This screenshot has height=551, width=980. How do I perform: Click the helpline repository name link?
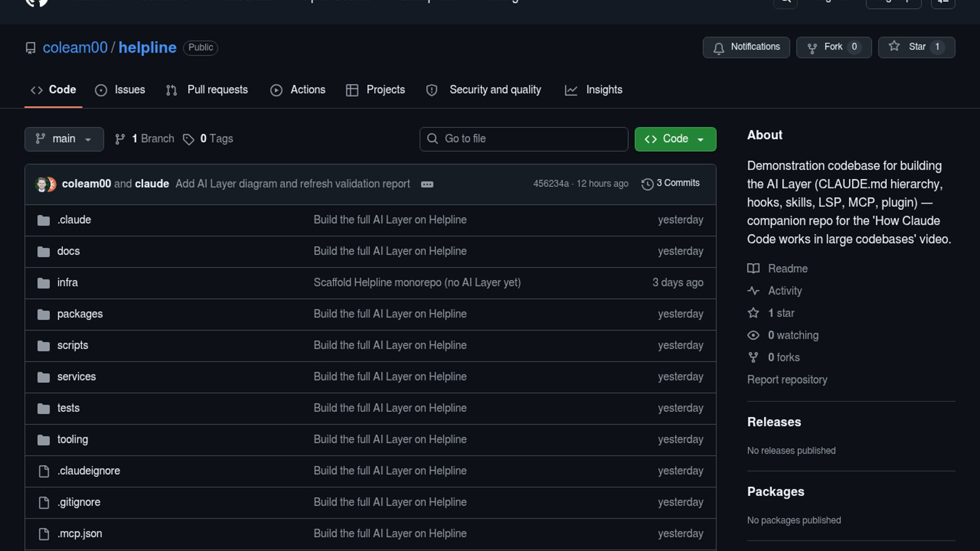(x=148, y=47)
